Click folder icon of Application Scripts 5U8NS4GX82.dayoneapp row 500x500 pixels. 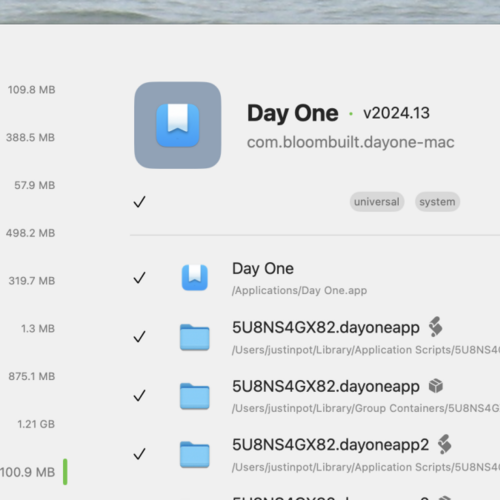(x=195, y=337)
